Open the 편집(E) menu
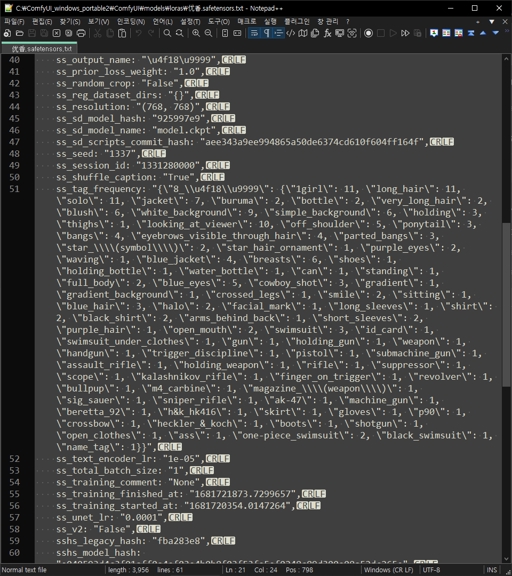Viewport: 512px width, 576px height. click(42, 22)
